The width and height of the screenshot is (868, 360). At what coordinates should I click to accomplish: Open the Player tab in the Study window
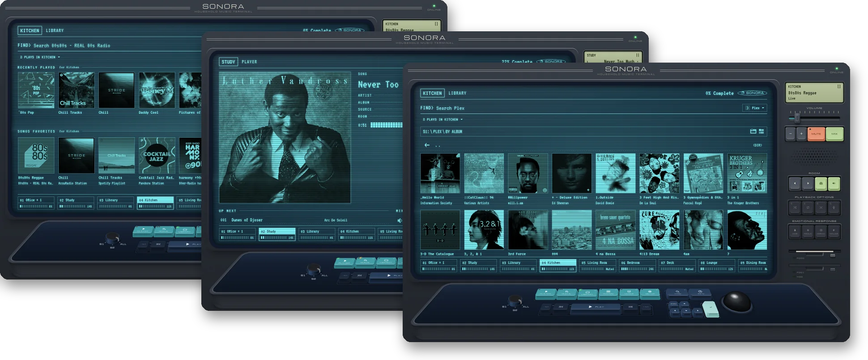pos(249,62)
